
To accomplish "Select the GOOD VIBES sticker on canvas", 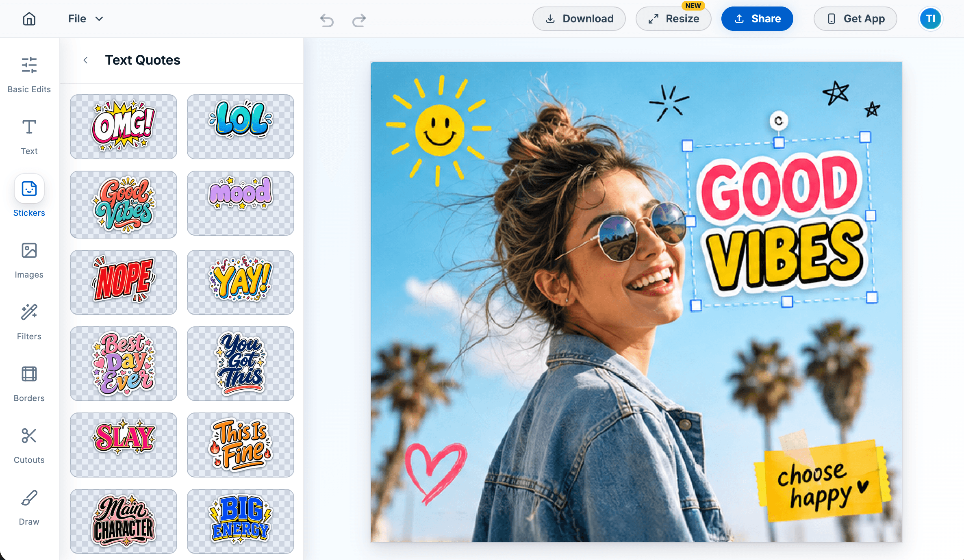I will point(780,221).
